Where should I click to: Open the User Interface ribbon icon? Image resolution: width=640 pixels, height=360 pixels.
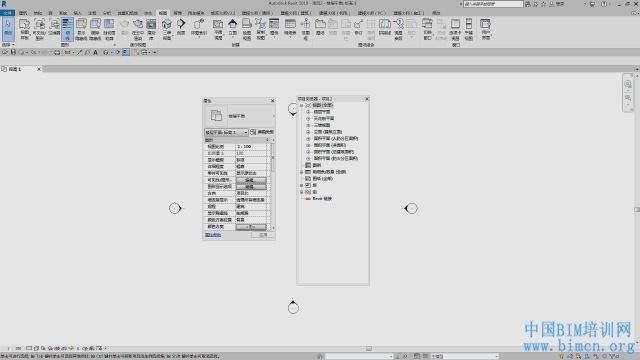[485, 29]
